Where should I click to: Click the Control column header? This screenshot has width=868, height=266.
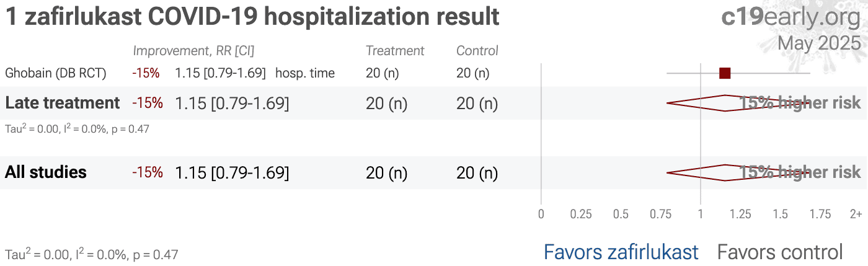point(477,51)
